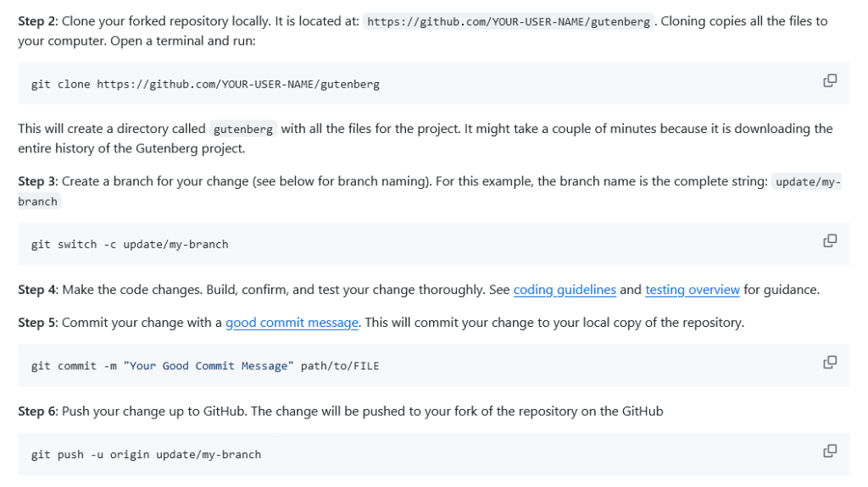Open the testing overview link
This screenshot has width=868, height=487.
coord(692,290)
